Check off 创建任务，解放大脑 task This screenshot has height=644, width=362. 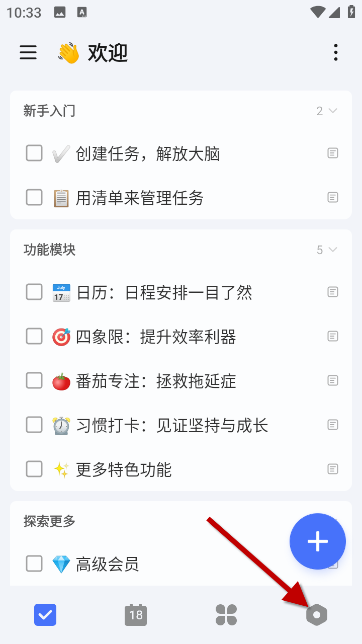tap(34, 153)
